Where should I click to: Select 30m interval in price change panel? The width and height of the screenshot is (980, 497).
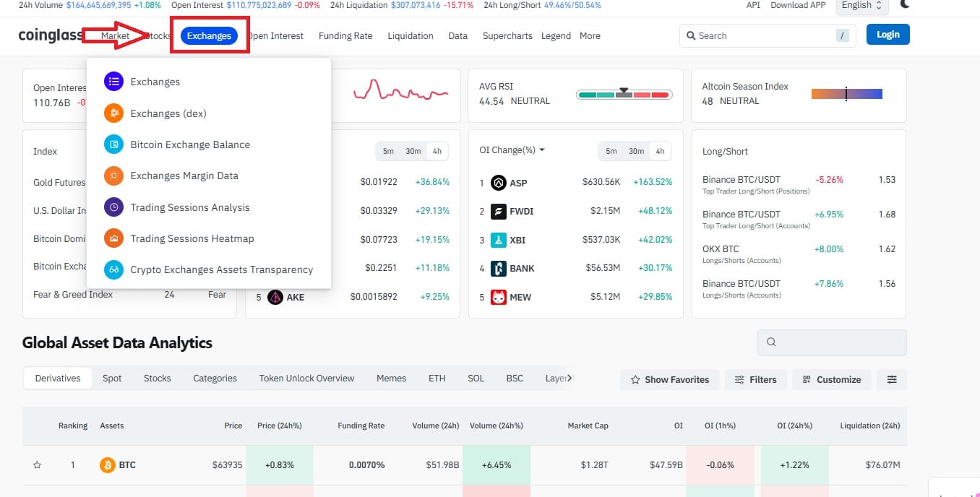413,151
